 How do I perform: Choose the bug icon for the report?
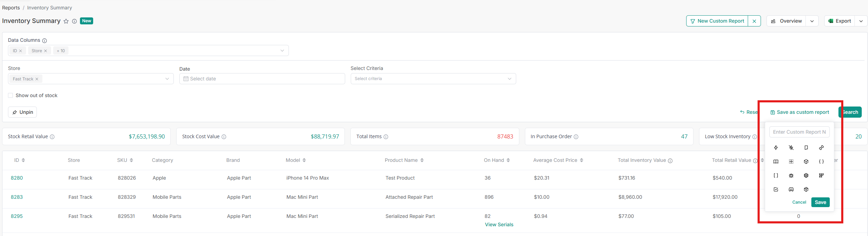(791, 175)
